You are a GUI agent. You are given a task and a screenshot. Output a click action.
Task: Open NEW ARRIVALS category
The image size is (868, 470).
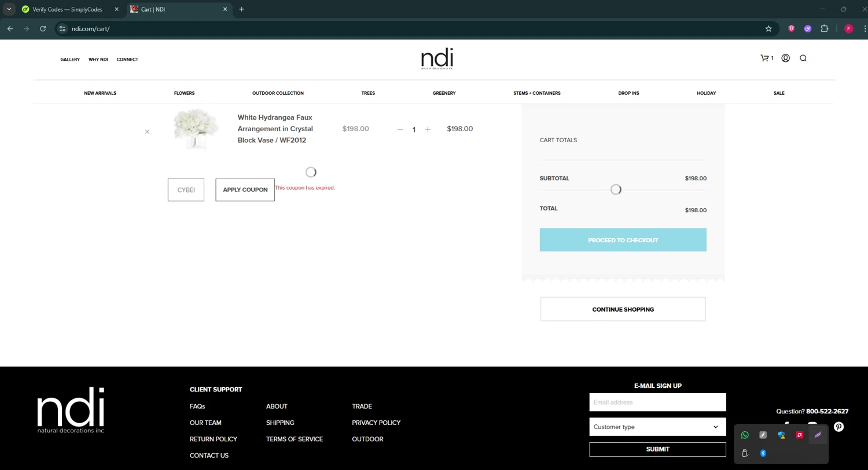100,93
